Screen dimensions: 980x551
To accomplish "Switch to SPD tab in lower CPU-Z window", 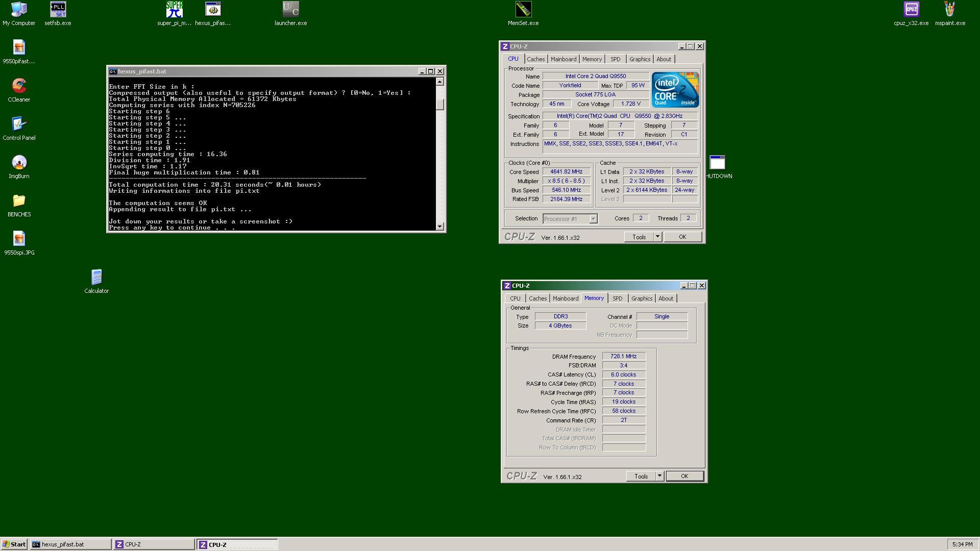I will point(617,298).
